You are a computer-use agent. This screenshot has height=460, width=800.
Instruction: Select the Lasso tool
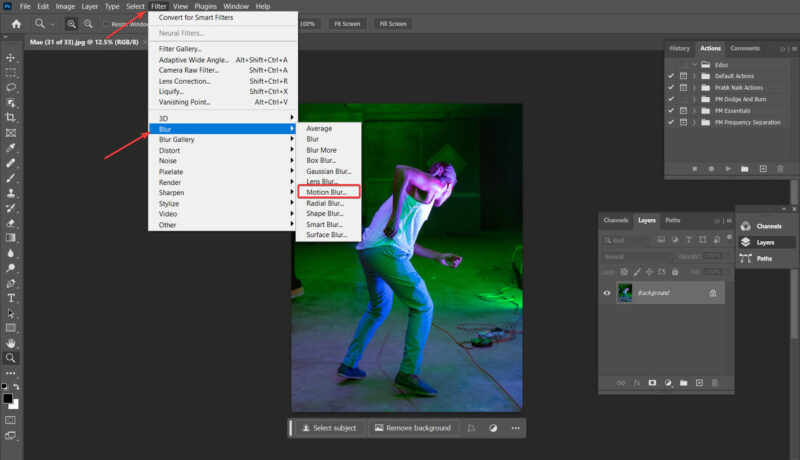(x=10, y=87)
